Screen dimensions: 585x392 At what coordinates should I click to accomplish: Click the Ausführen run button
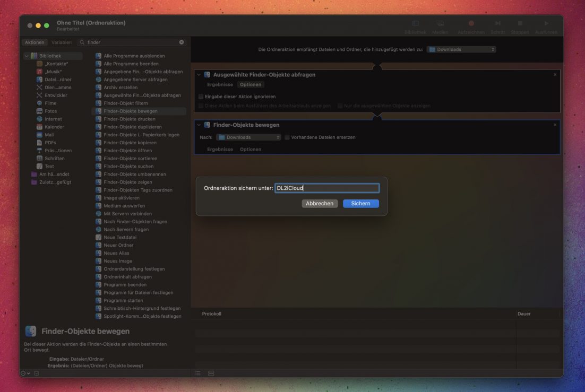pos(546,23)
